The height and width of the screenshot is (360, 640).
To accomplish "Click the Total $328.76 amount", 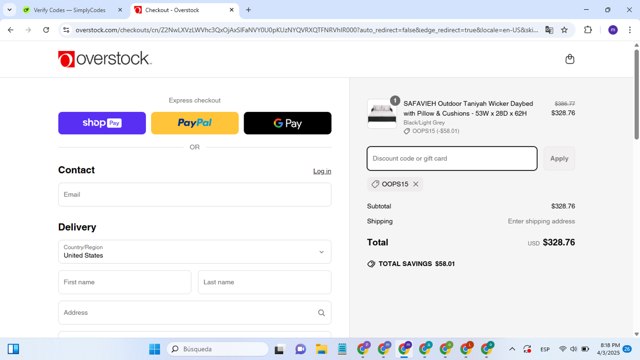I will [x=559, y=242].
